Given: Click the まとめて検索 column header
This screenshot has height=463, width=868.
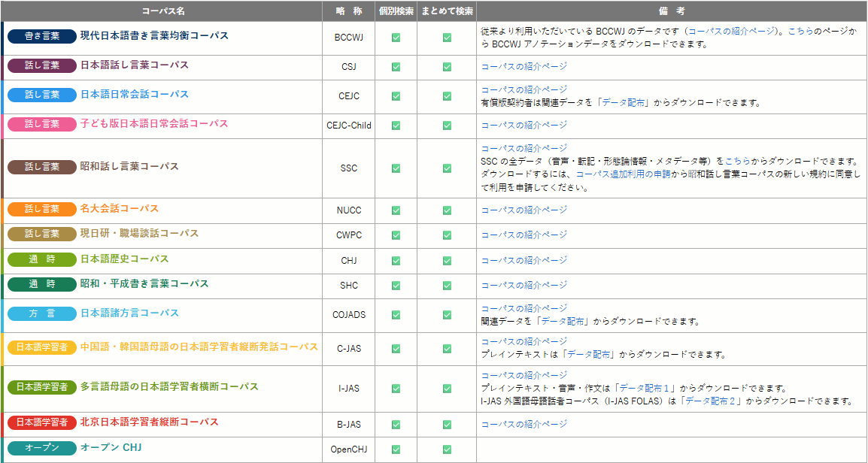Looking at the screenshot, I should click(447, 11).
